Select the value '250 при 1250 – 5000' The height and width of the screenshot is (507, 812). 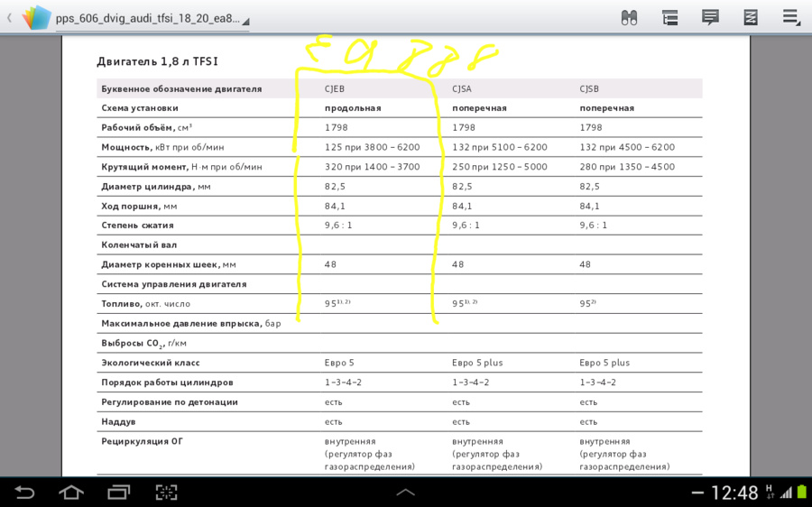500,167
